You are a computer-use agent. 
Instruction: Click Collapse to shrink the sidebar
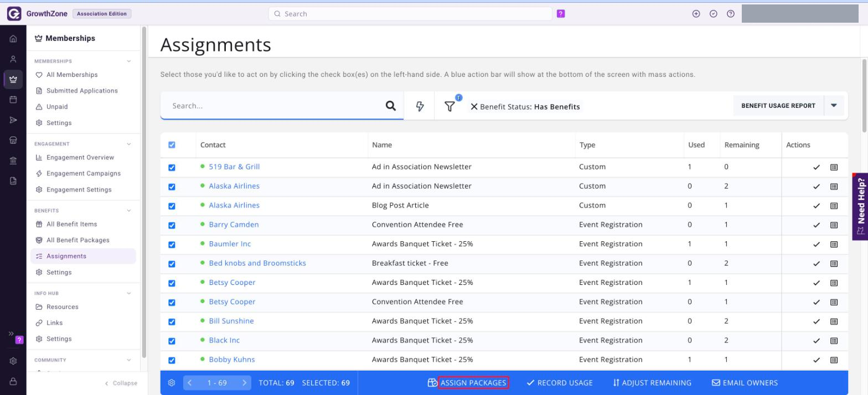tap(121, 383)
